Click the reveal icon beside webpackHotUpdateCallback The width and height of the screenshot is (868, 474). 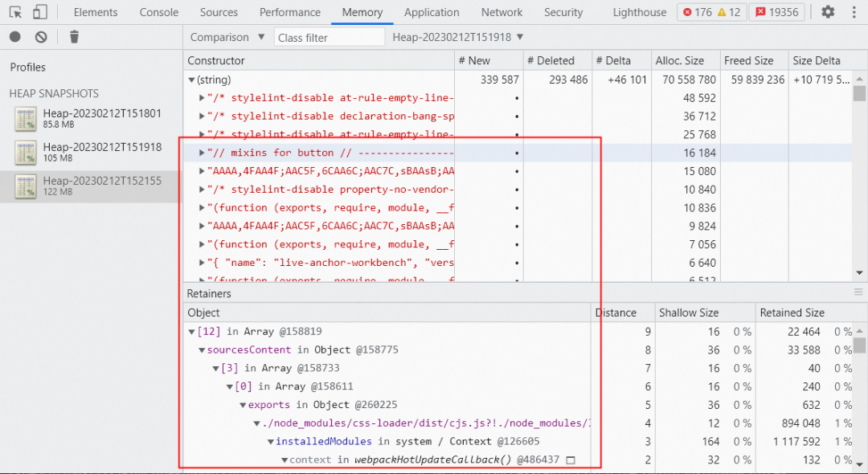click(x=571, y=460)
